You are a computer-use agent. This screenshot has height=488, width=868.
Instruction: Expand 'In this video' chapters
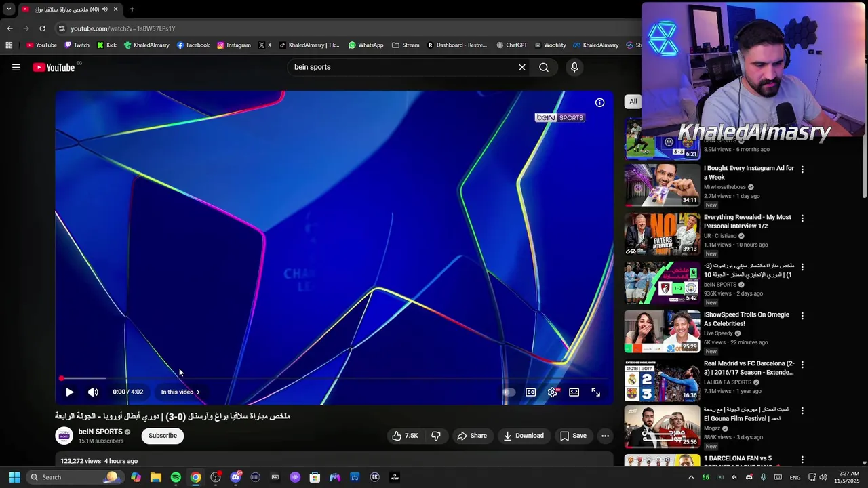pyautogui.click(x=180, y=392)
